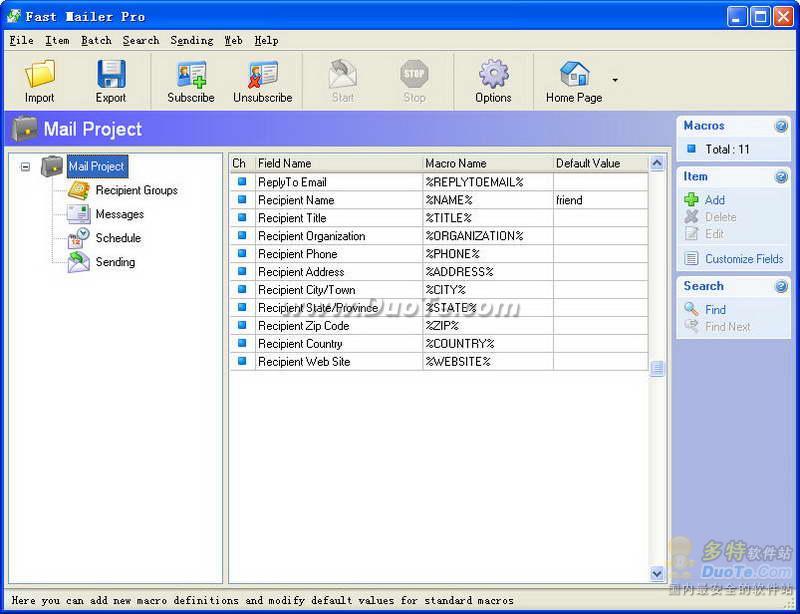Open the Web menu
Image resolution: width=800 pixels, height=614 pixels.
point(234,40)
